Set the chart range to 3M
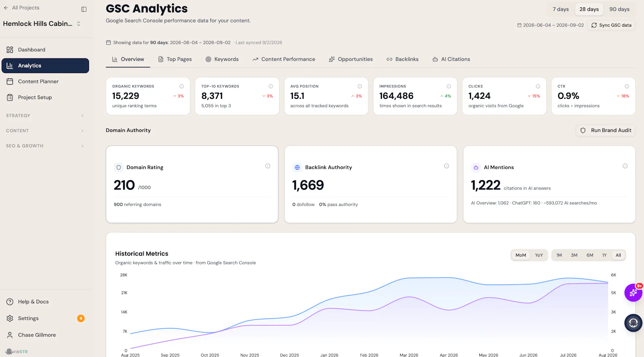 tap(574, 255)
